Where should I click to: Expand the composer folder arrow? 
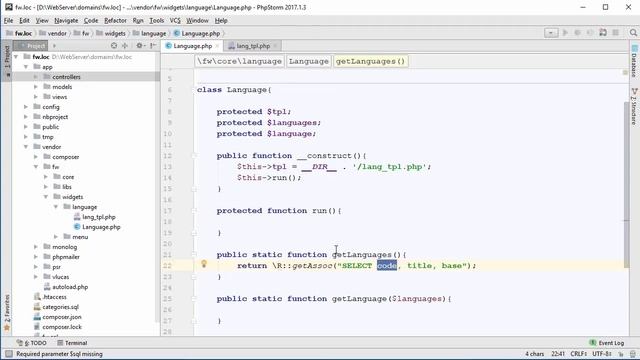tap(36, 157)
